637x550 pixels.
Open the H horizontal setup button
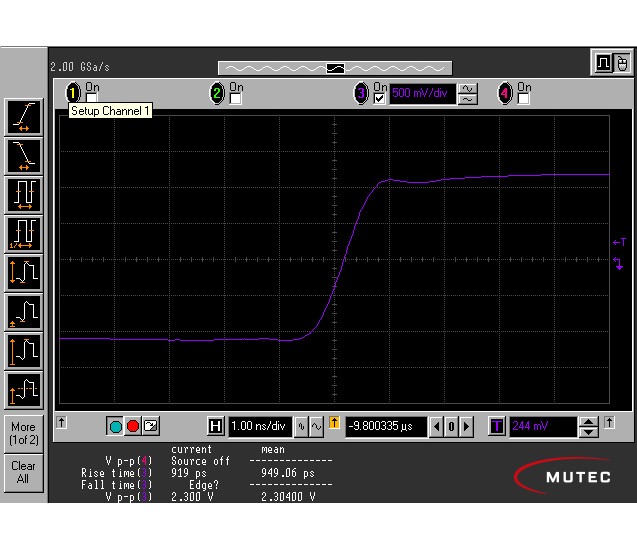point(215,427)
